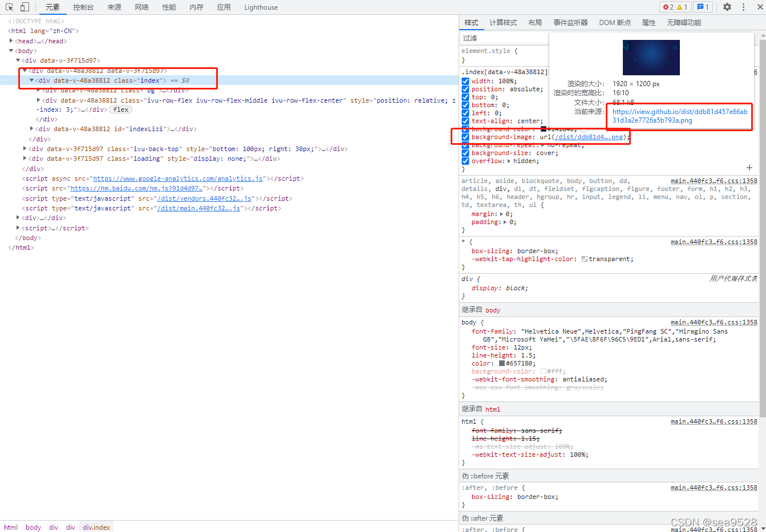This screenshot has width=766, height=532.
Task: Click the transparent tap-highlight color swatch
Action: click(x=585, y=259)
